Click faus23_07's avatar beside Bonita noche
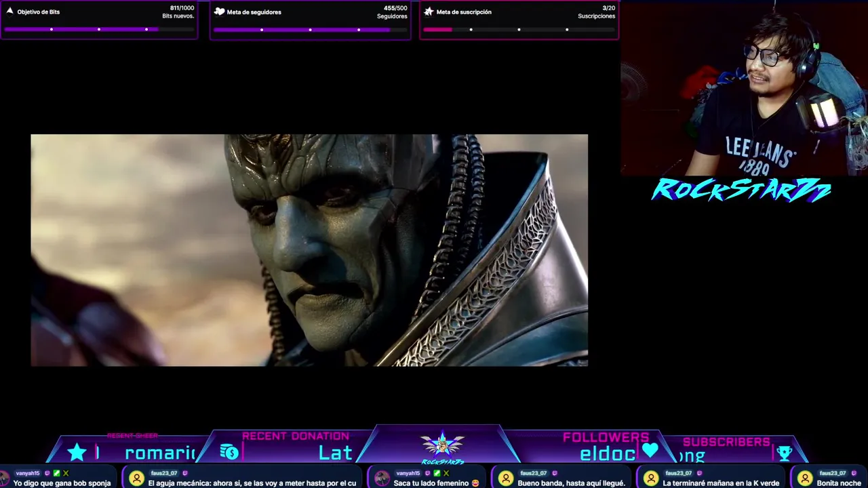 click(805, 479)
